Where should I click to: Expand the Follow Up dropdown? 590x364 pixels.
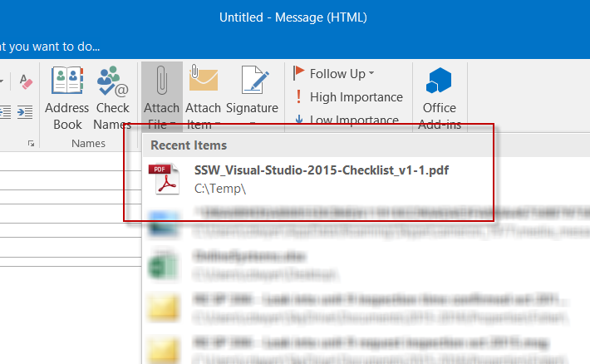[371, 74]
